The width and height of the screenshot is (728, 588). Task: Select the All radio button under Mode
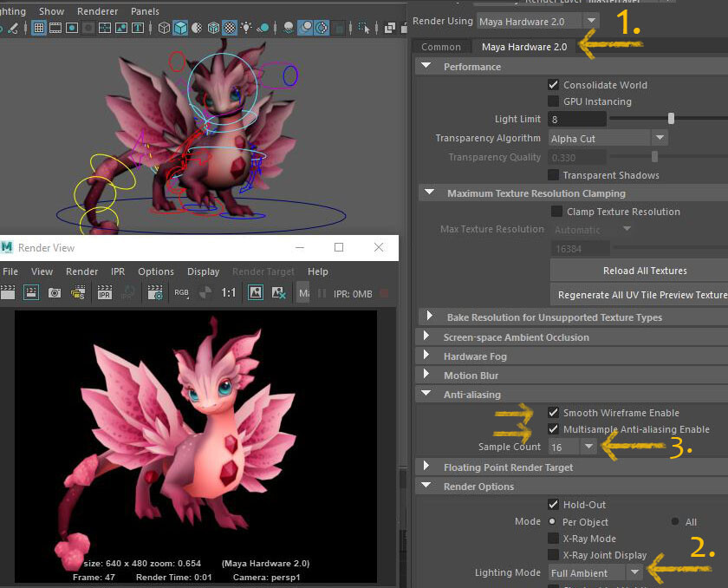(673, 521)
